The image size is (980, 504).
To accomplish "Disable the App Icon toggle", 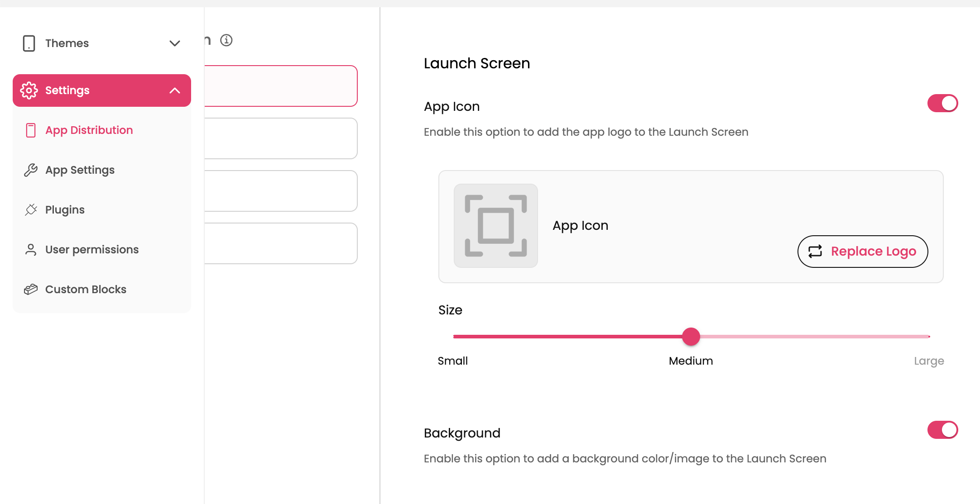I will 942,103.
